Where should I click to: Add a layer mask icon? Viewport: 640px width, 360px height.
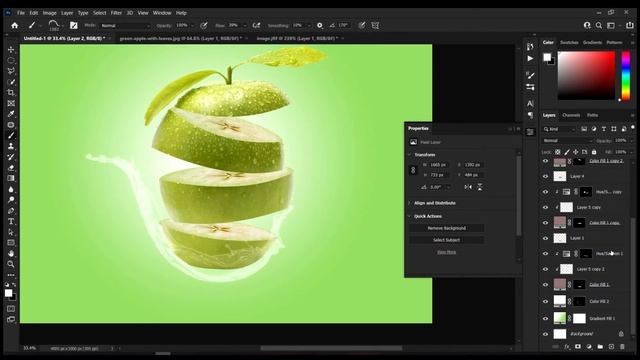[578, 347]
